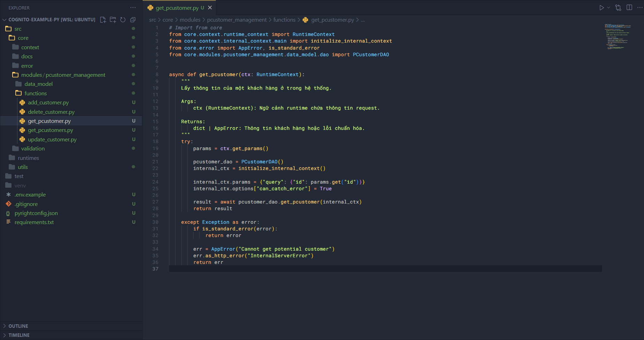Click the functions breadcrumb segment
Screen dimensions: 644x340
tap(284, 20)
